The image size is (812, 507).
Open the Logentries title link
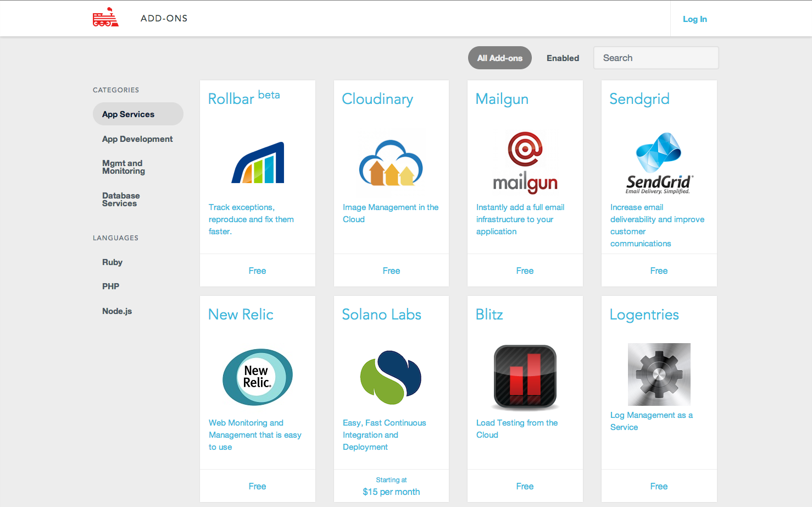644,315
